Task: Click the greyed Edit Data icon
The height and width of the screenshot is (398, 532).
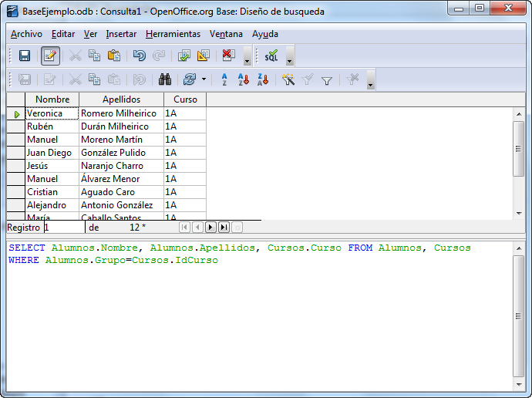Action: pos(50,79)
